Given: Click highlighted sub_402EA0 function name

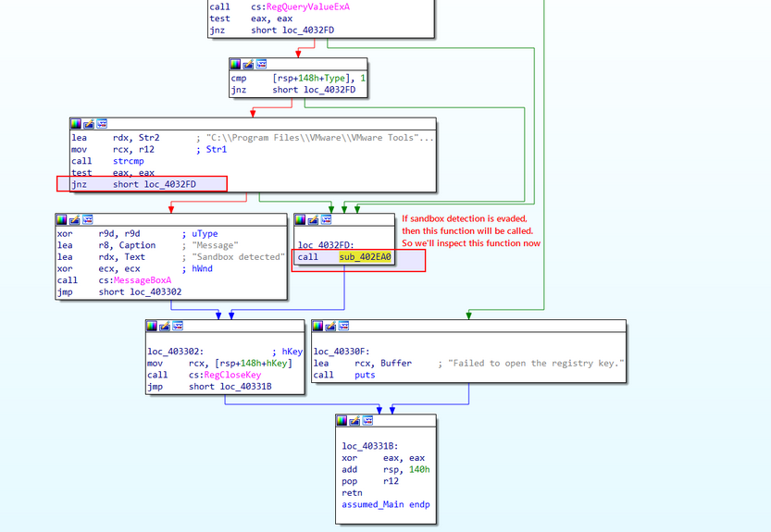Looking at the screenshot, I should (365, 256).
